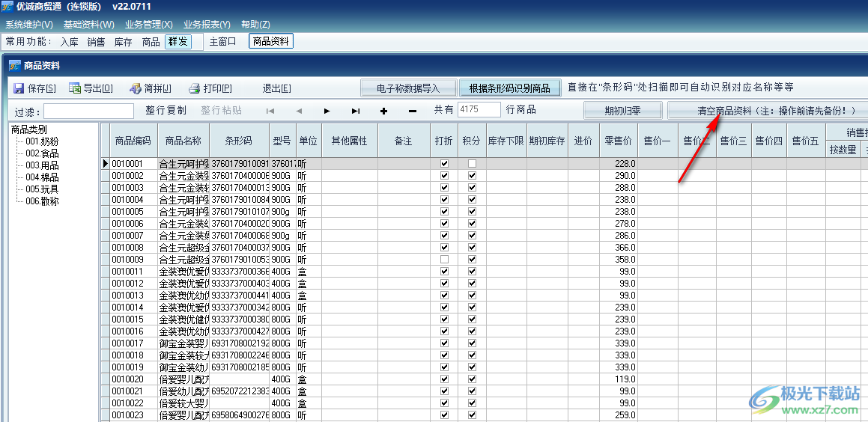Click the 清空商品资料 button
The image size is (868, 422).
[767, 111]
